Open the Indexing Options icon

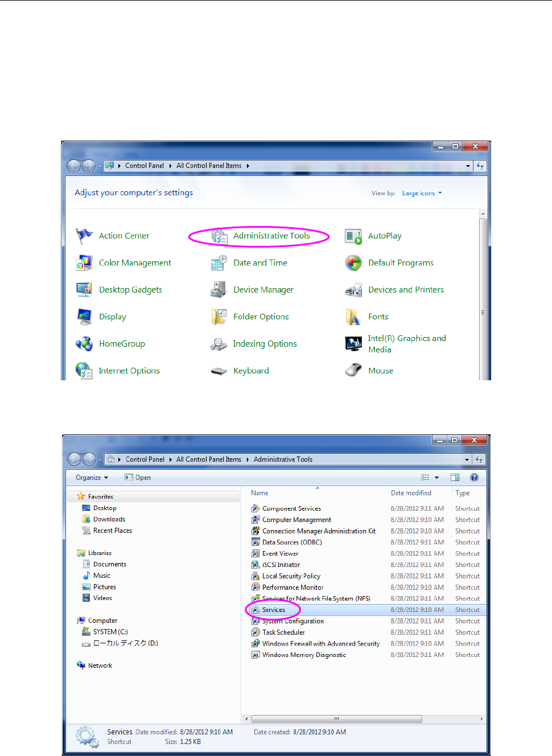pos(219,344)
